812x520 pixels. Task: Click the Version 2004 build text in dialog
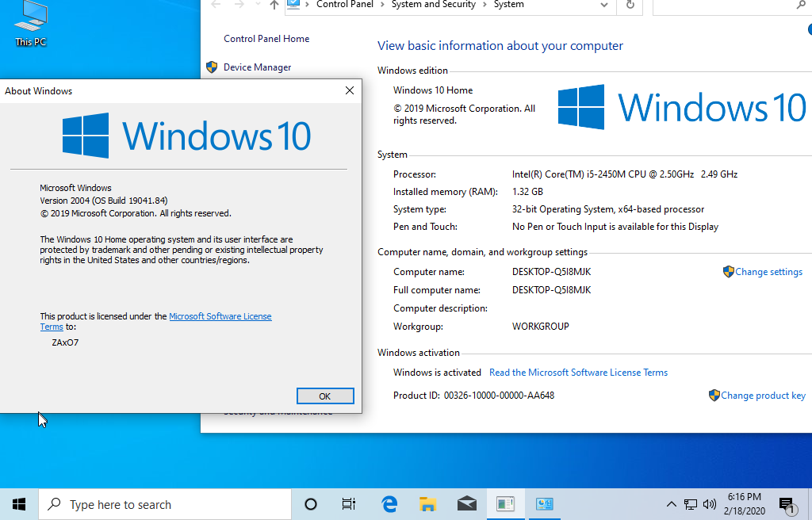point(104,201)
